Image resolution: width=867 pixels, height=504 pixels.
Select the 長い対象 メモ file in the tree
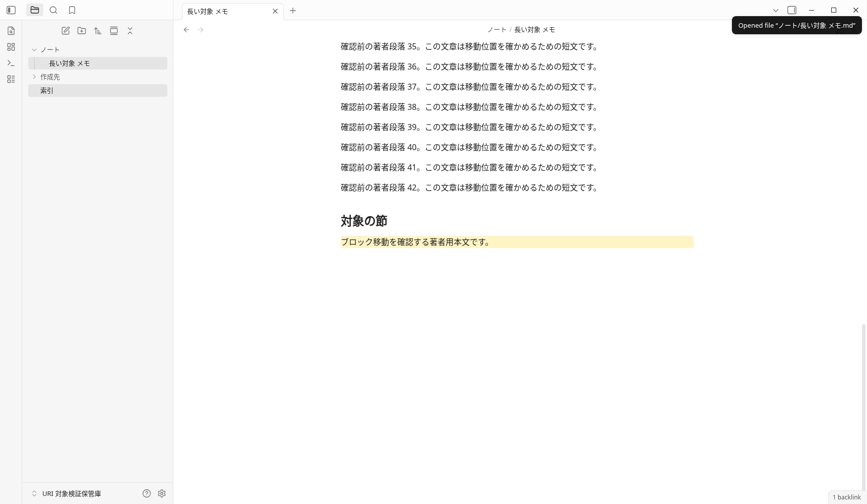click(x=98, y=63)
